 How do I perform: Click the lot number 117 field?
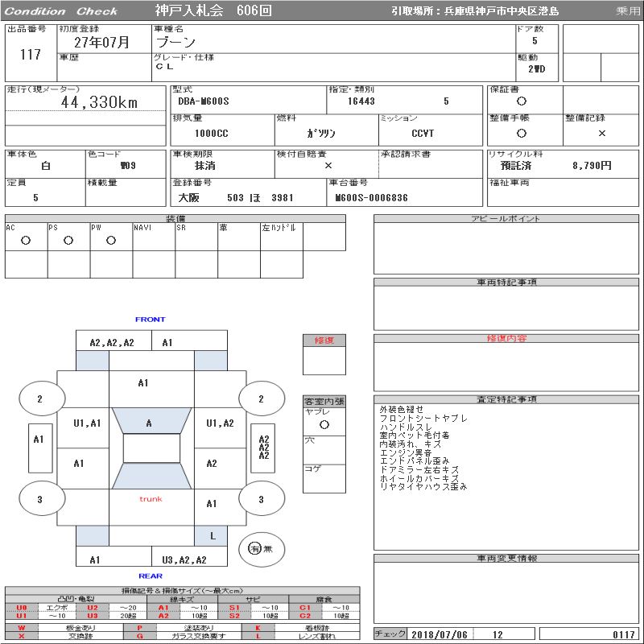click(30, 55)
